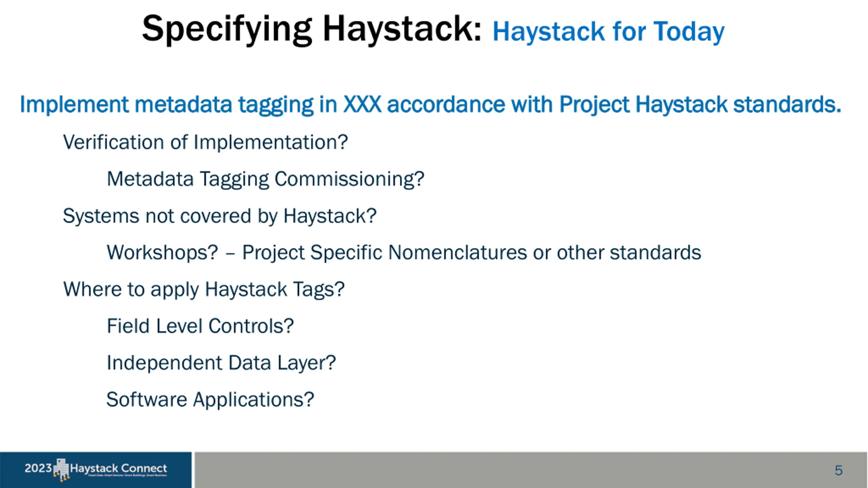Click the 'XXX' placeholder in heading
868x488 pixels.
[x=362, y=104]
